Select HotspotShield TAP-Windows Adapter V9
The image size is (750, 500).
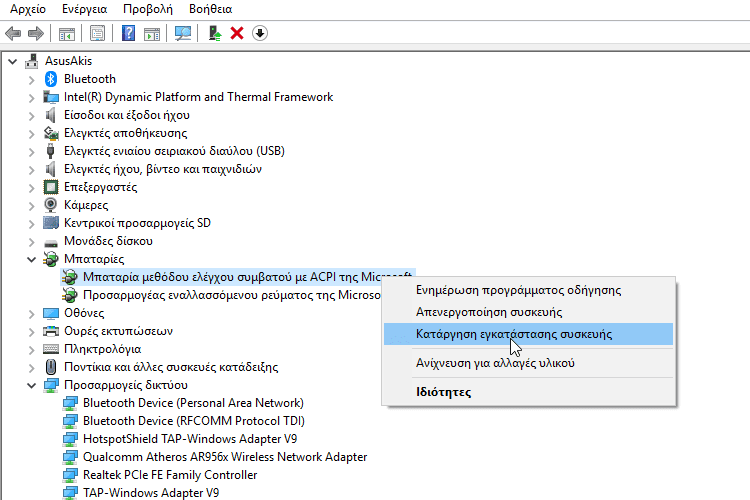tap(190, 439)
